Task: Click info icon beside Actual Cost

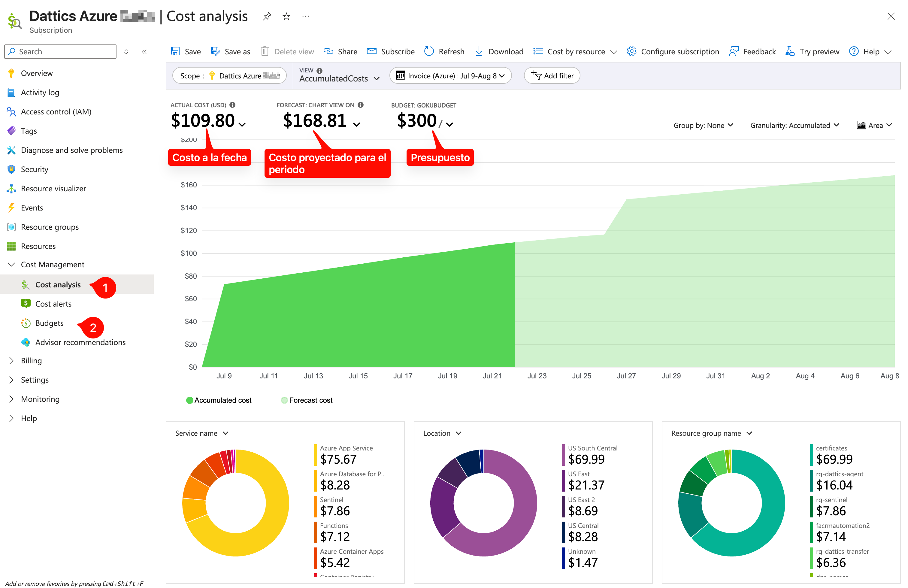Action: pos(232,105)
